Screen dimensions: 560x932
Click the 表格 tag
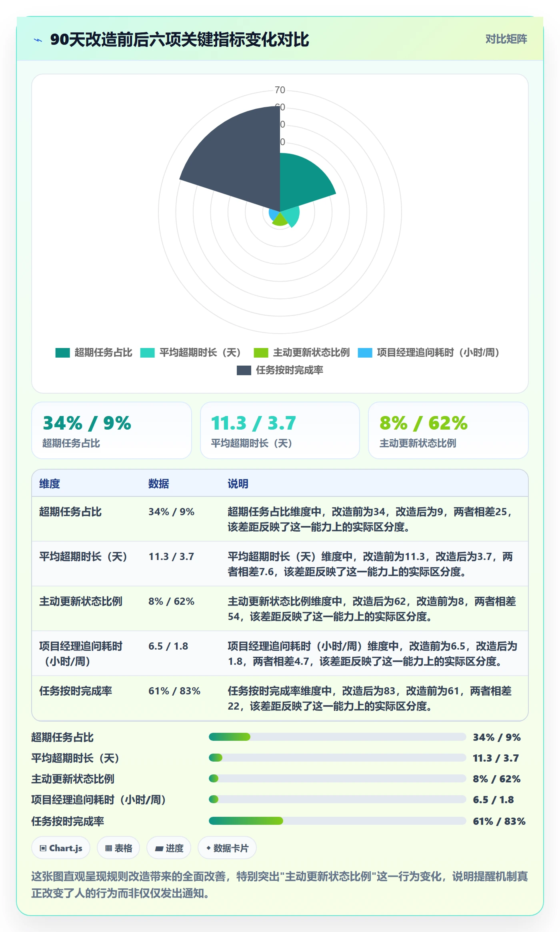click(x=118, y=848)
